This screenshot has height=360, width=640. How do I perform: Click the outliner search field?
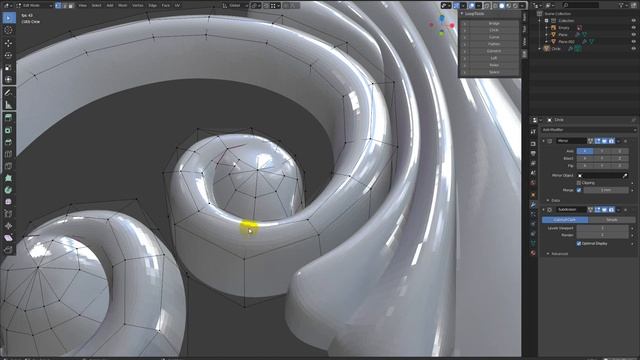pyautogui.click(x=581, y=5)
